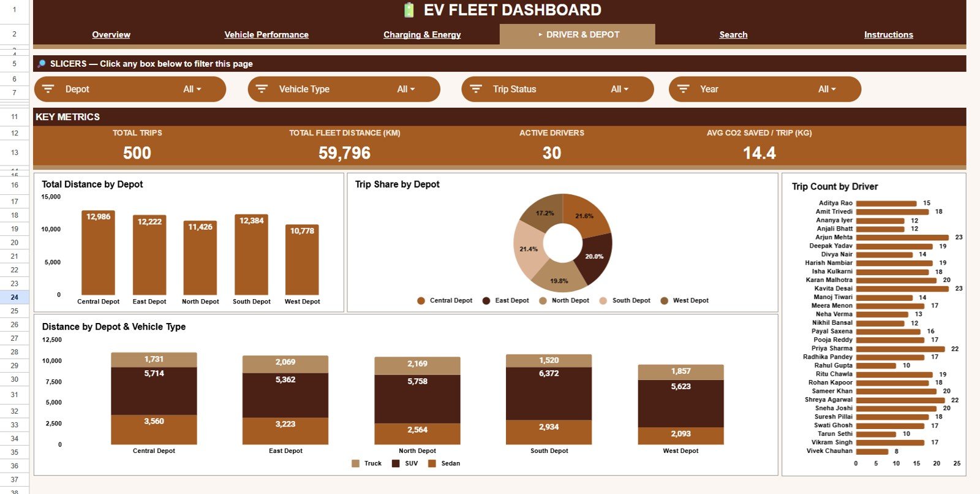The height and width of the screenshot is (494, 980).
Task: Click the West Depot Sedan segment 2,093
Action: pos(680,436)
